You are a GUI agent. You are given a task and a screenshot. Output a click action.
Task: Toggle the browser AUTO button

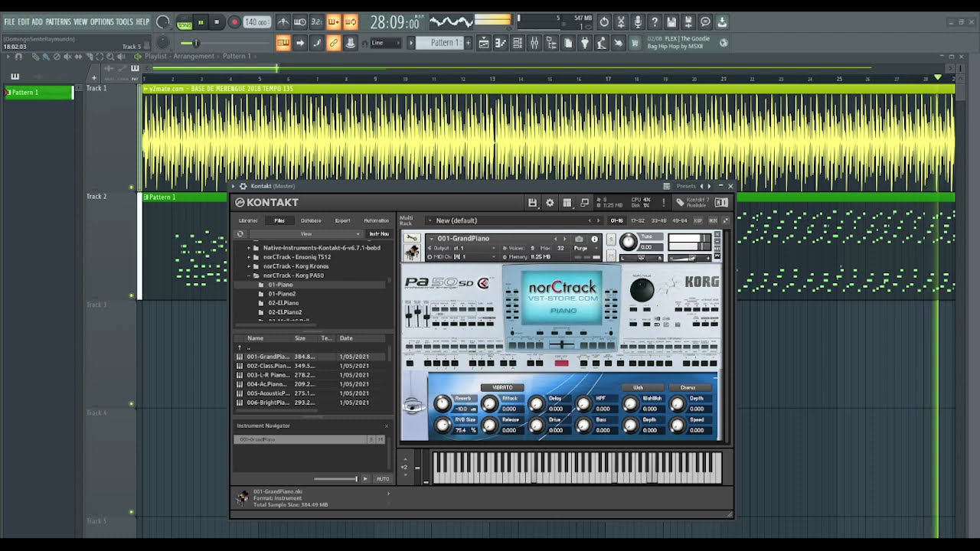383,478
